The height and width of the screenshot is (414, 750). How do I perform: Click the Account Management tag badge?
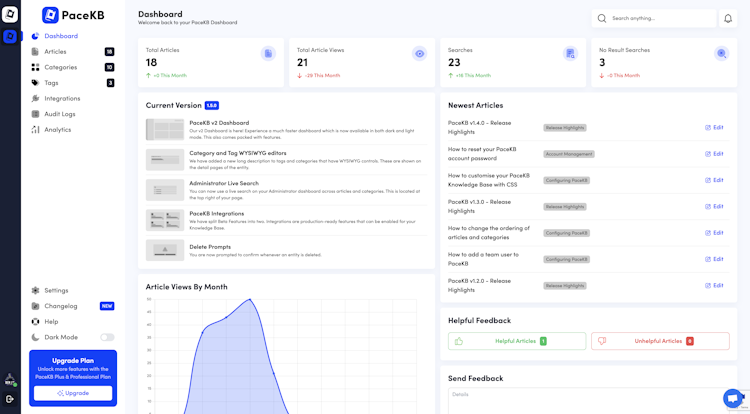(569, 154)
